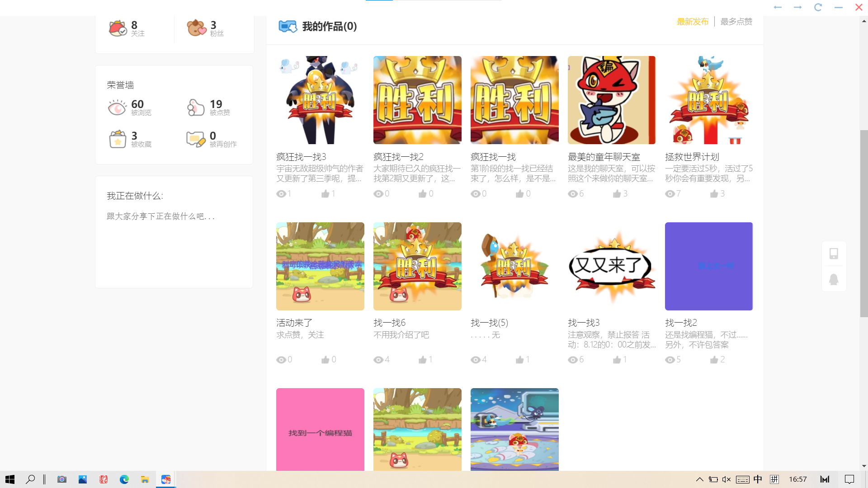Click the 被收藏 favorites icon
The height and width of the screenshot is (488, 868).
pos(118,139)
